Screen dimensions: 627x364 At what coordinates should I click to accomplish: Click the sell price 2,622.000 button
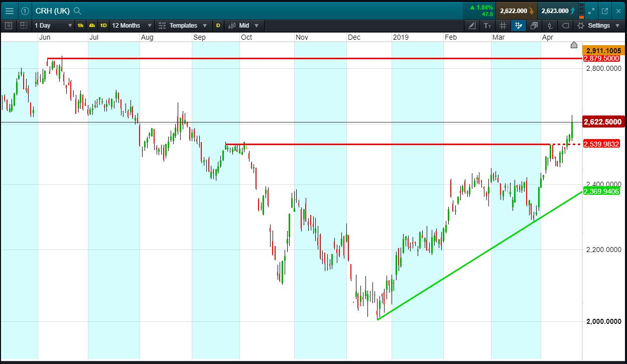[x=517, y=11]
